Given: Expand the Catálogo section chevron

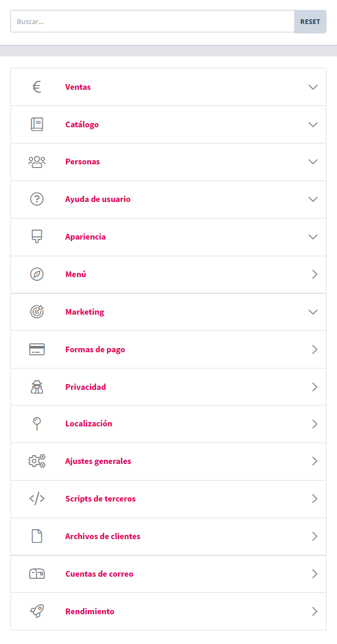Looking at the screenshot, I should [x=313, y=125].
